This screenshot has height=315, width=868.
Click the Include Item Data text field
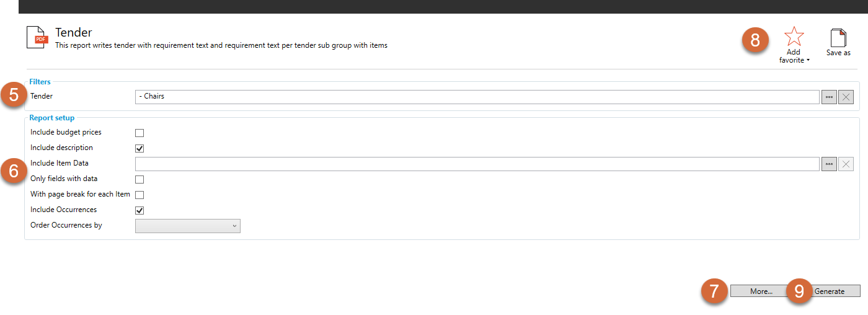click(477, 164)
